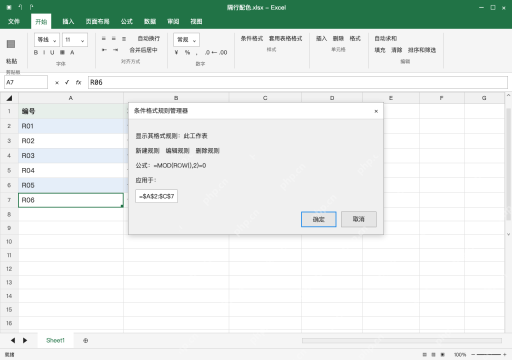Switch to the 审阅 (Review) tab
Image resolution: width=512 pixels, height=360 pixels.
tap(173, 21)
